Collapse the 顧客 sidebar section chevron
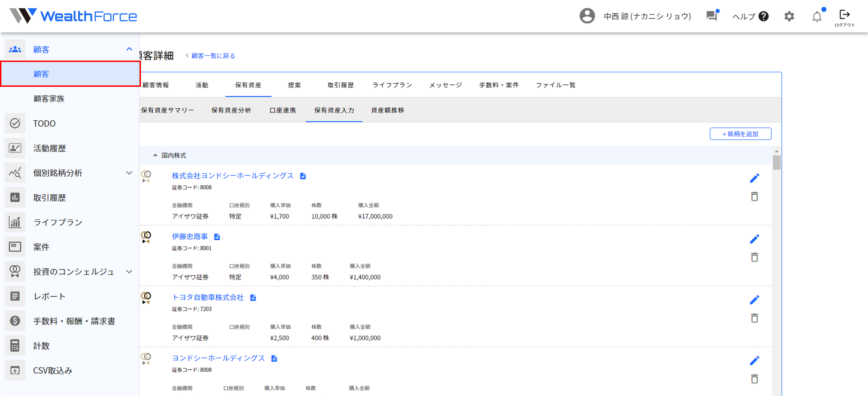 pyautogui.click(x=129, y=49)
